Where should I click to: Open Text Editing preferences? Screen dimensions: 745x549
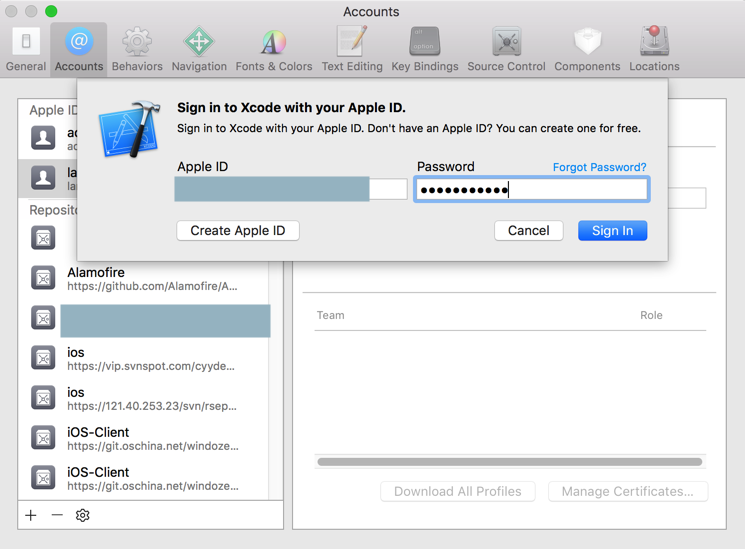tap(352, 49)
